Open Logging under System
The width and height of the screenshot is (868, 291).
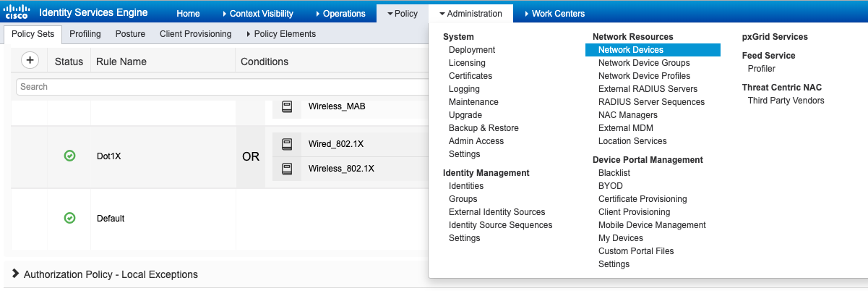point(464,89)
